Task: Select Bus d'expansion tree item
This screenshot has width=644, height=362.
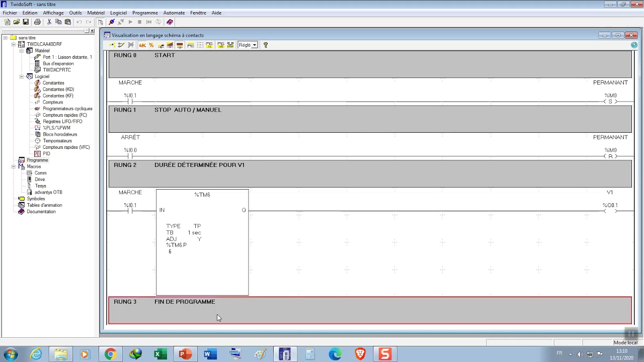Action: coord(58,64)
